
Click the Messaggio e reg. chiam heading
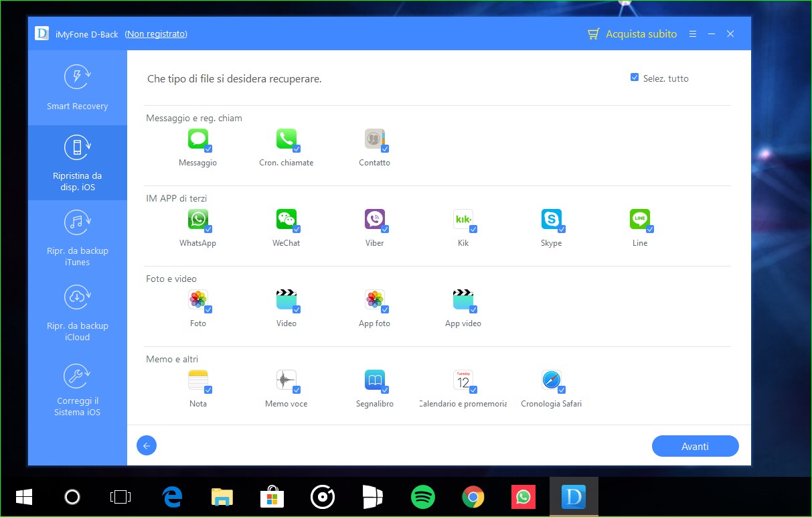194,118
